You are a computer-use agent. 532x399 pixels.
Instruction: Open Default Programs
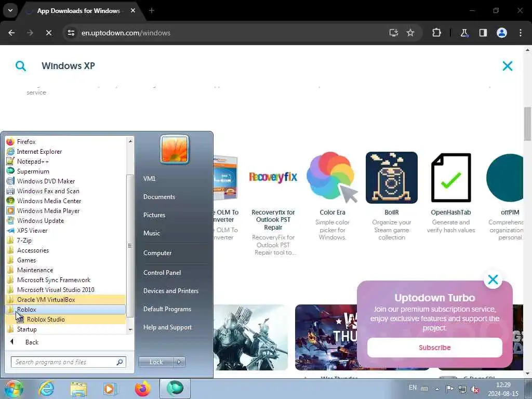point(167,309)
